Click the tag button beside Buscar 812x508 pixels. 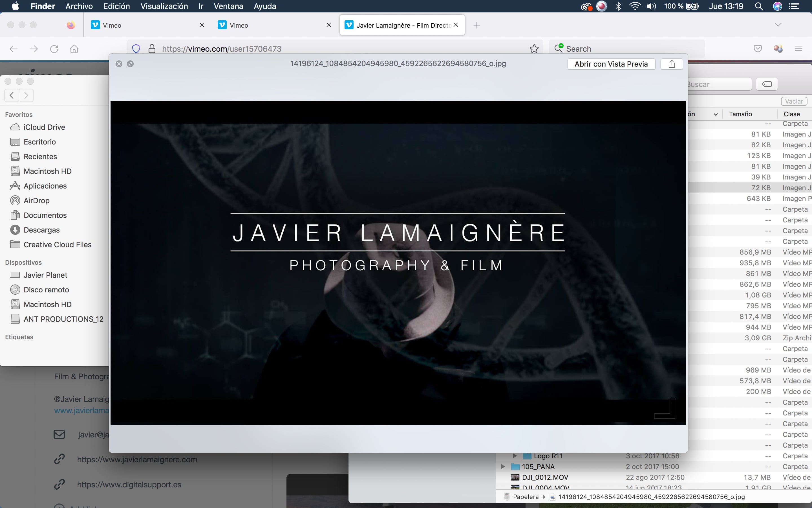point(767,84)
